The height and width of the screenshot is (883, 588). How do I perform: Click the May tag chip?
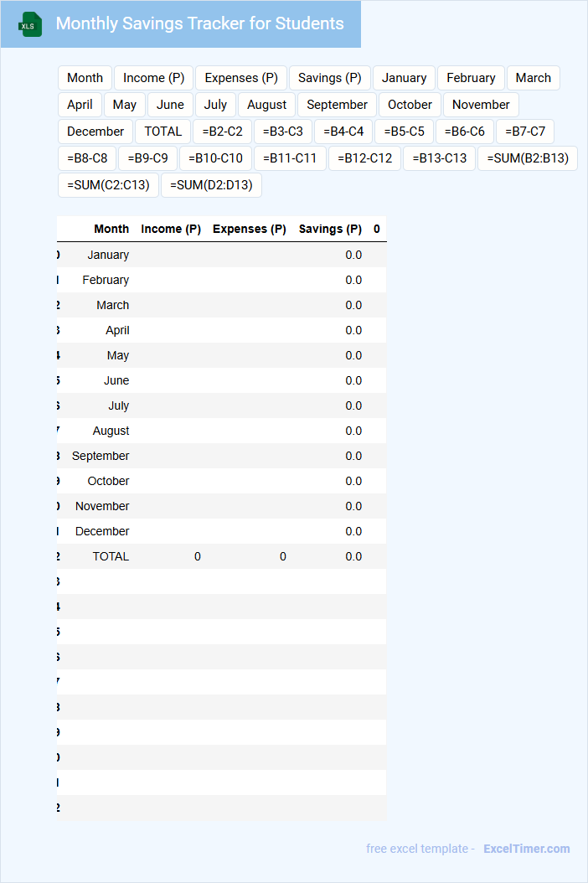point(125,105)
